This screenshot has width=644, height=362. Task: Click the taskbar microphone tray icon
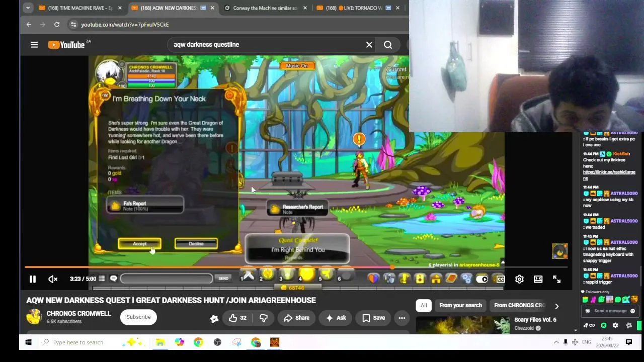566,342
